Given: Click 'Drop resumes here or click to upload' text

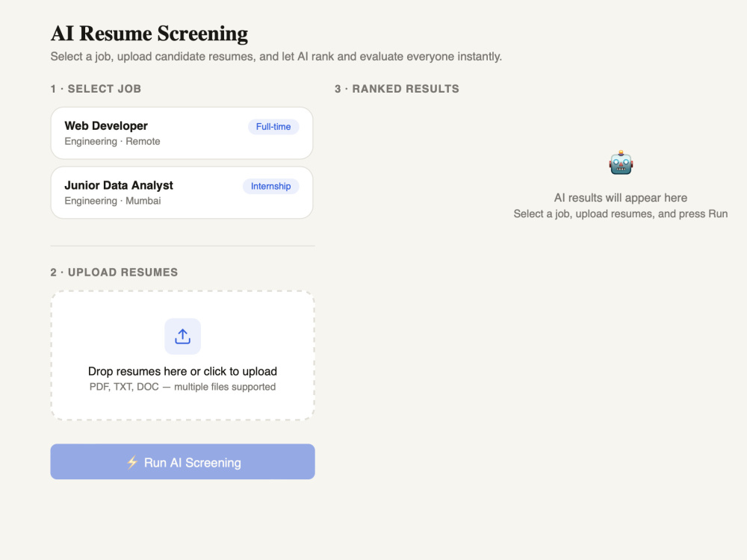Looking at the screenshot, I should coord(182,371).
